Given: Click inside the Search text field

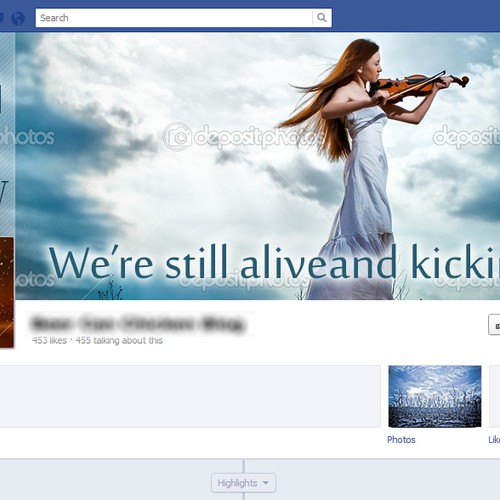Looking at the screenshot, I should (174, 18).
